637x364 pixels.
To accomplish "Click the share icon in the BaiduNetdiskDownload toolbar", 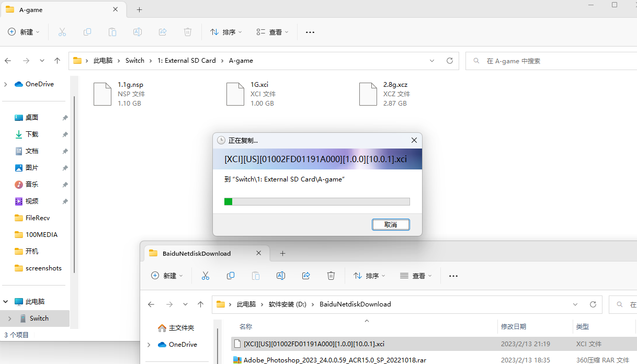I will click(x=306, y=276).
